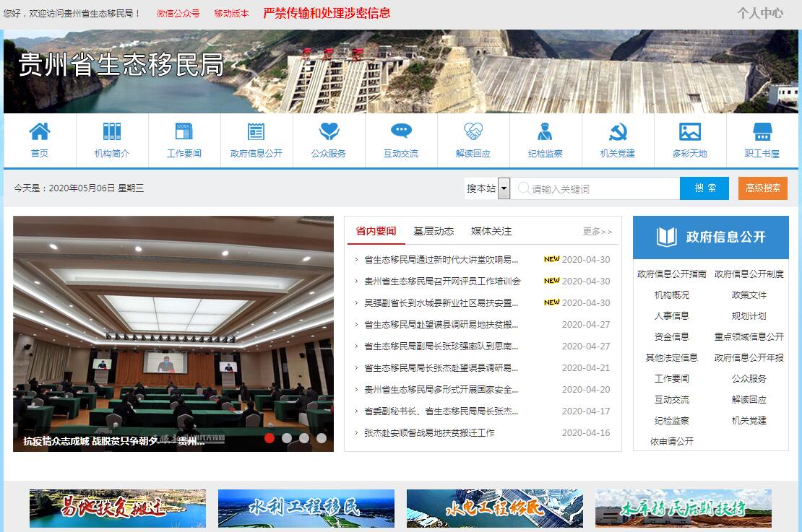Click the blue 搜索 button

point(705,188)
